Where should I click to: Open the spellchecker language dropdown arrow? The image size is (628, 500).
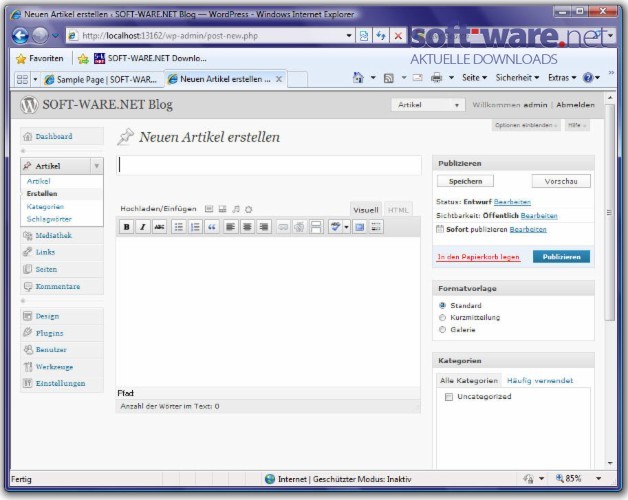pos(346,227)
